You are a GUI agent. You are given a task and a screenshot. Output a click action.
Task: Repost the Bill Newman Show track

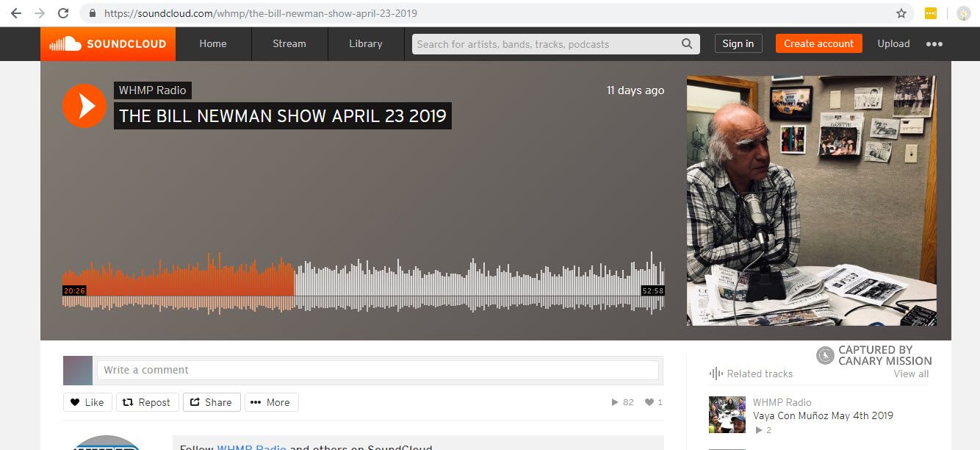147,402
